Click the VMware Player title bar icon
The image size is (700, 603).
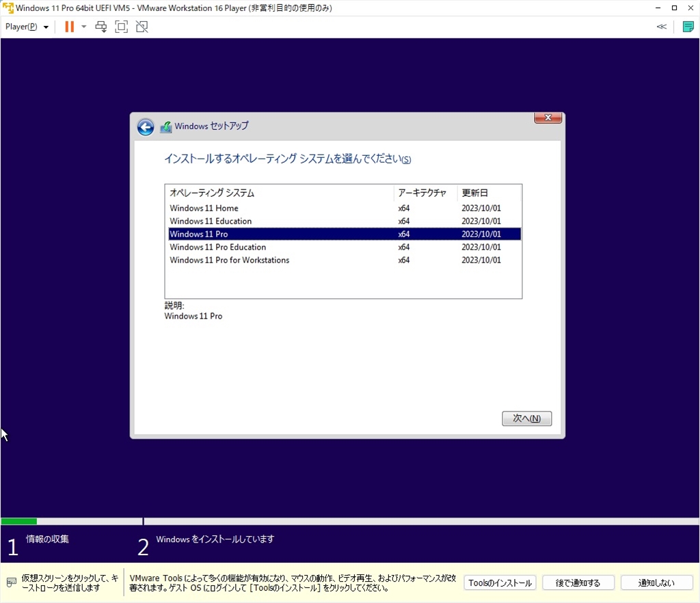tap(8, 8)
